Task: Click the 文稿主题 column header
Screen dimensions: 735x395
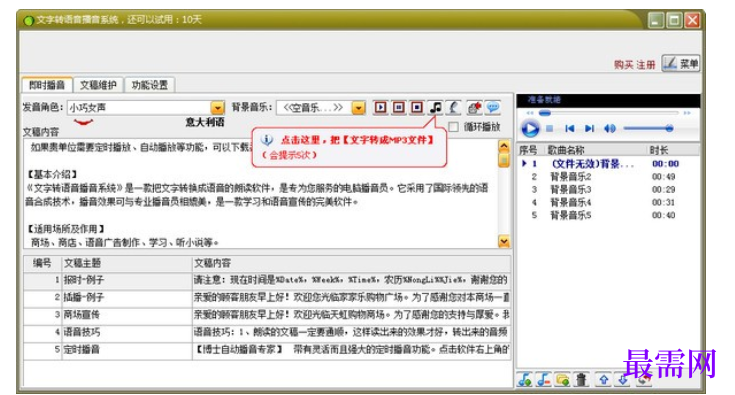Action: click(x=127, y=263)
